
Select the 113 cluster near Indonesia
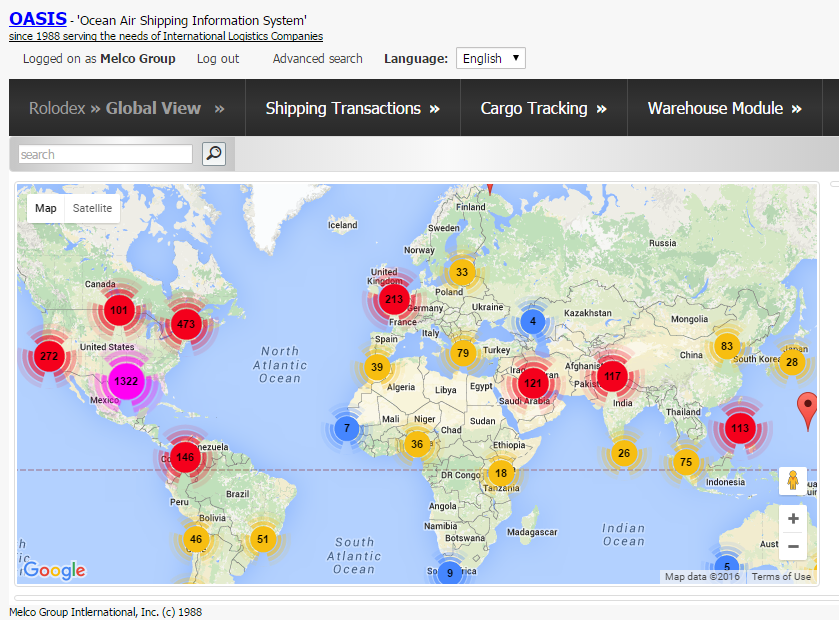pyautogui.click(x=740, y=428)
